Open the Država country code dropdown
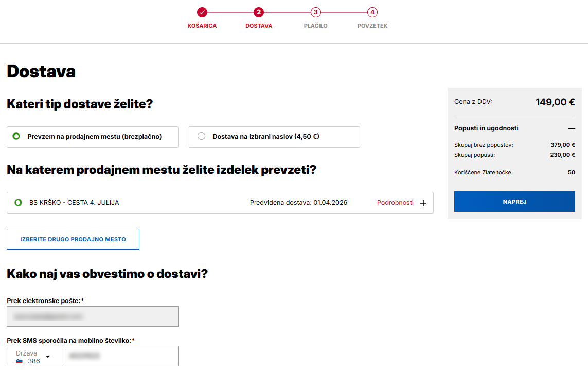This screenshot has width=588, height=373. click(48, 356)
